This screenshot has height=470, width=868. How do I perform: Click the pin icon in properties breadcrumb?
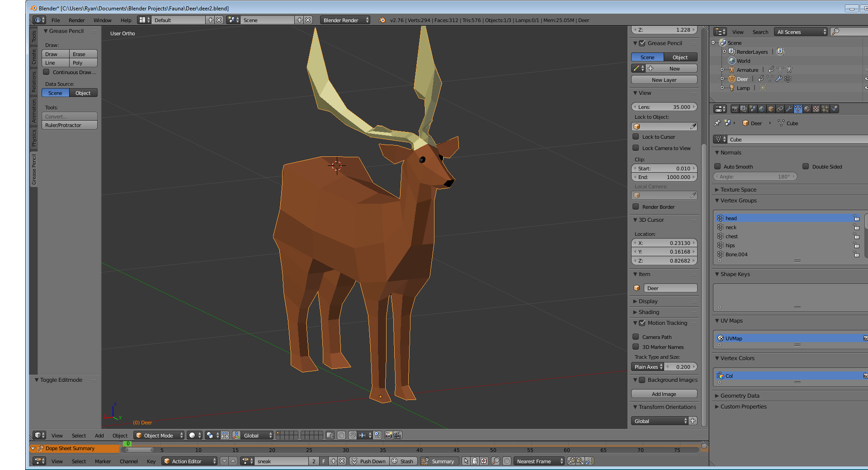[717, 123]
